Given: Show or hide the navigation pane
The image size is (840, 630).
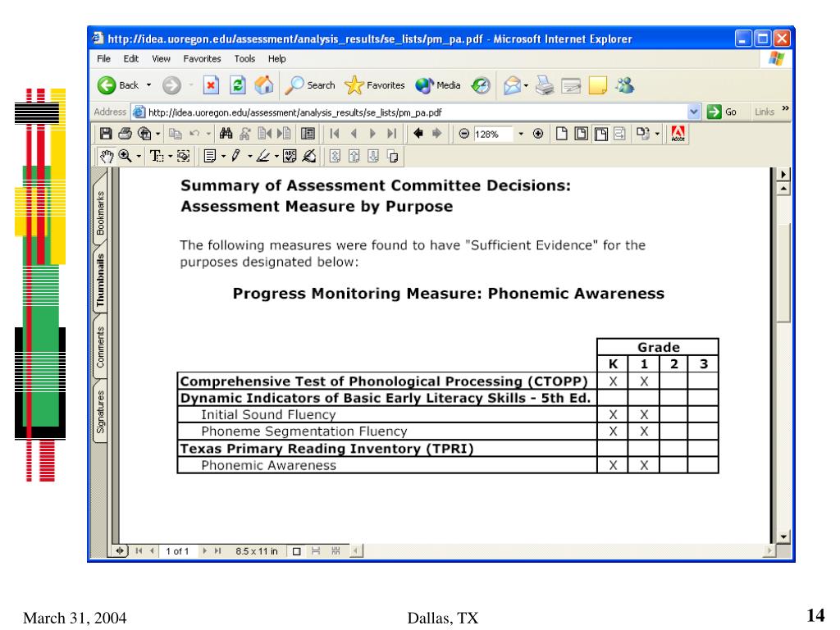Looking at the screenshot, I should [x=308, y=134].
